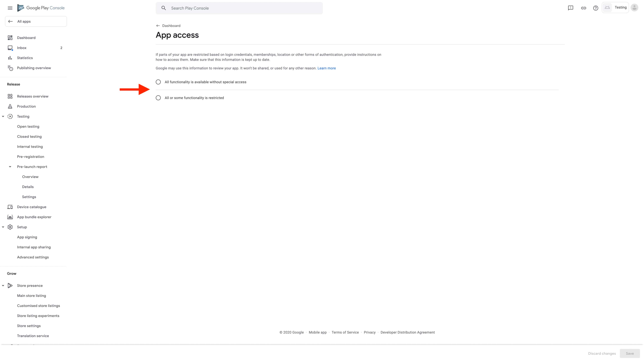Collapse the Setup section arrow
644x362 pixels.
(x=3, y=227)
